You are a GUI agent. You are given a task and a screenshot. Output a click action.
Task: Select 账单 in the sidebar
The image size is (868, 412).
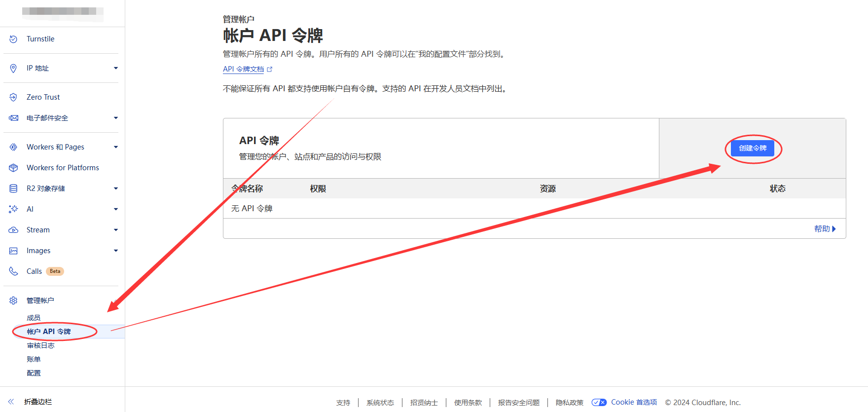click(34, 359)
